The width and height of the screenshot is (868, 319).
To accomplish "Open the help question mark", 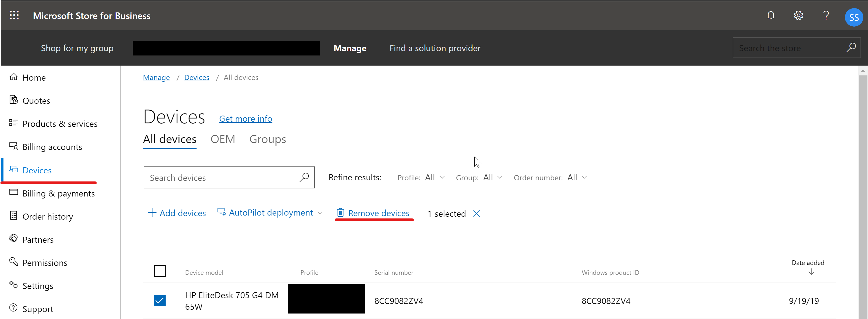I will pos(826,16).
